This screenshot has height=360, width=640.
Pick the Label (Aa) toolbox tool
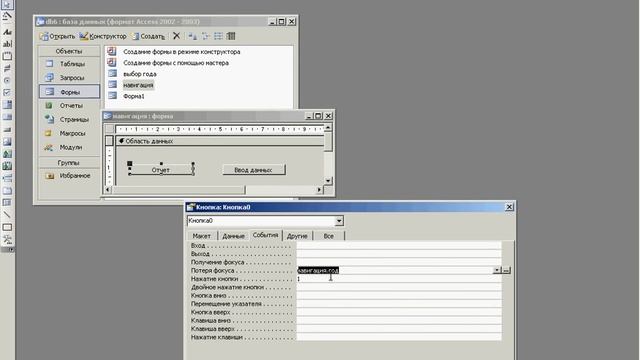point(7,32)
